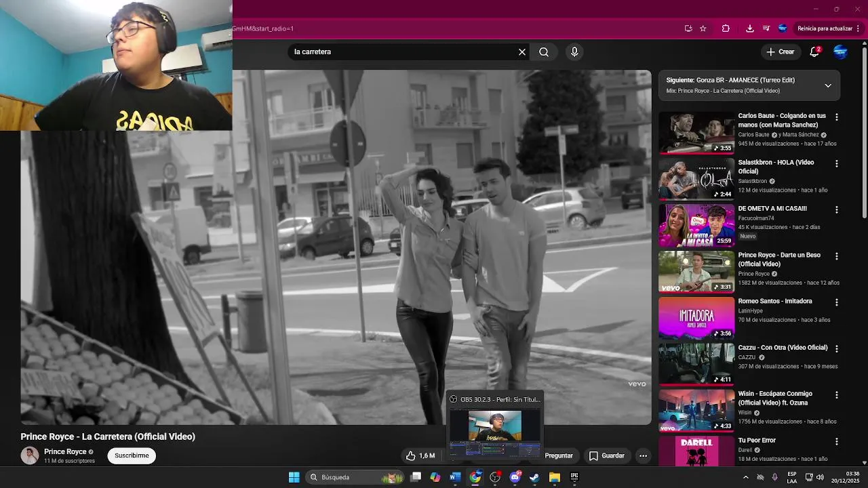This screenshot has width=868, height=488.
Task: Open File Explorer from the taskbar
Action: tap(554, 477)
